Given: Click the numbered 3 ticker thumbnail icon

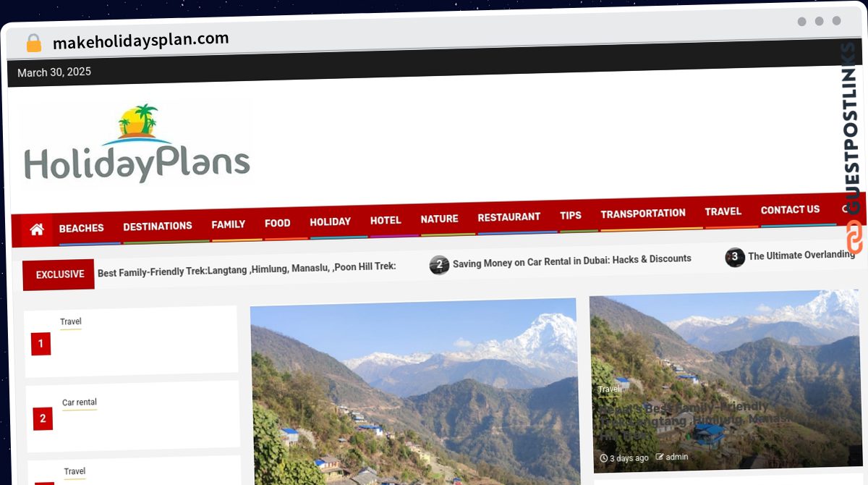Looking at the screenshot, I should coord(735,257).
